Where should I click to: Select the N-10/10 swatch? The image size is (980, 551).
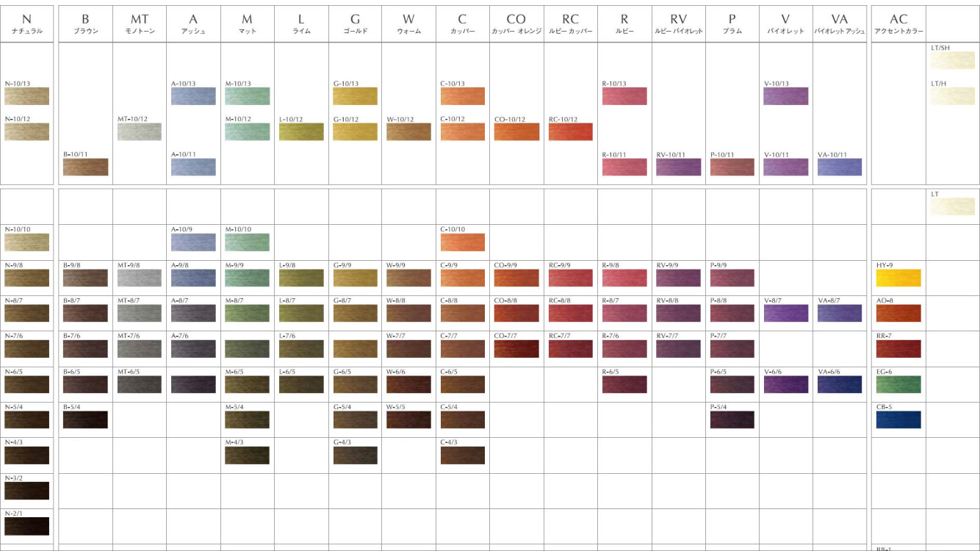click(x=26, y=242)
